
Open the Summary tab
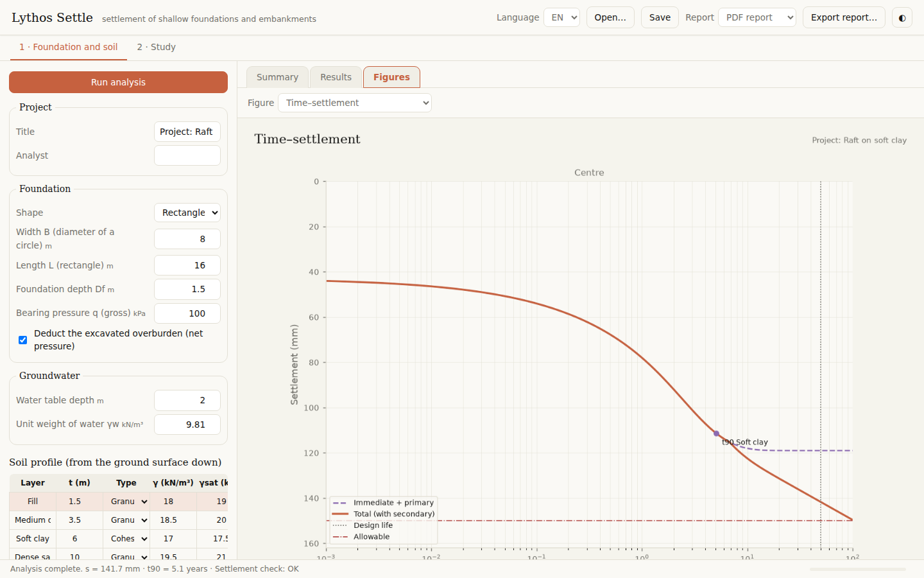pyautogui.click(x=277, y=77)
